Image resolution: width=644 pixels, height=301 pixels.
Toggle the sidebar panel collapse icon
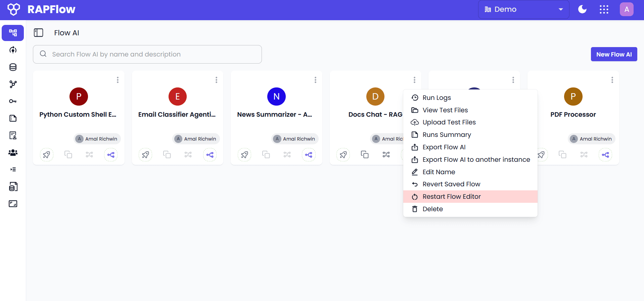[x=39, y=33]
